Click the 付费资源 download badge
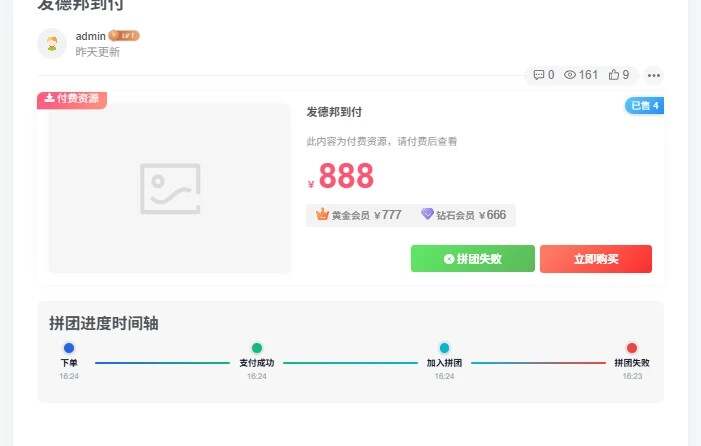Image resolution: width=701 pixels, height=446 pixels. [72, 99]
